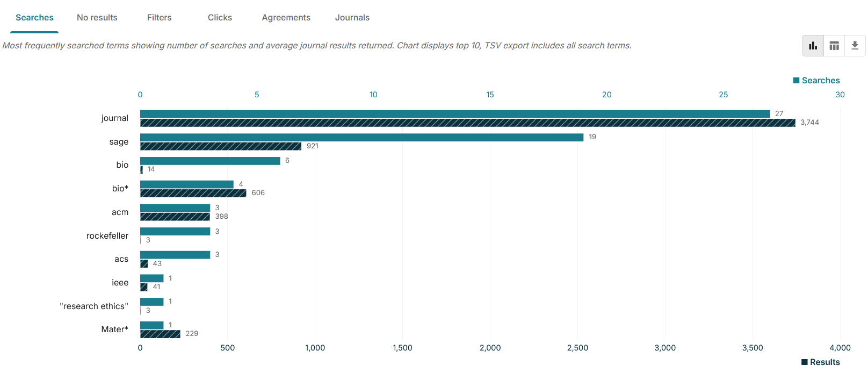
Task: Toggle the Results legend series
Action: [x=820, y=362]
